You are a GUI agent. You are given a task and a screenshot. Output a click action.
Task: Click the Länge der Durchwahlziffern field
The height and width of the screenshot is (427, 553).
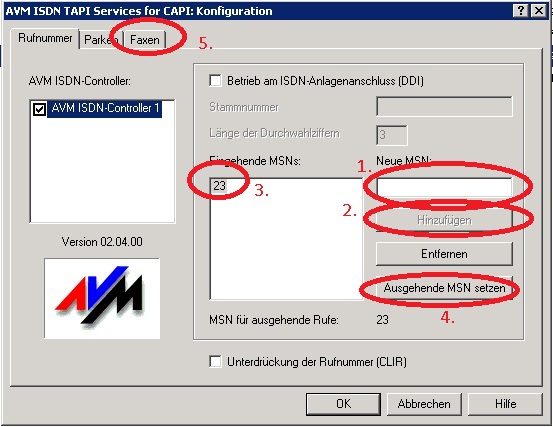(392, 135)
